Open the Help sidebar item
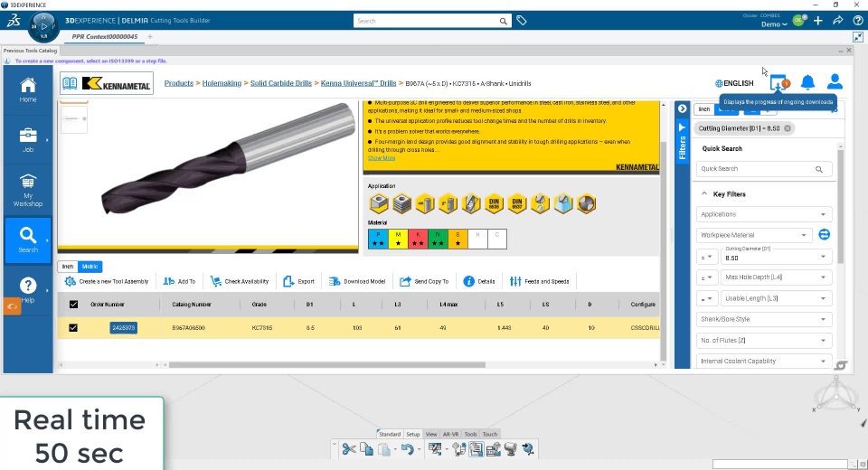Image resolution: width=868 pixels, height=470 pixels. [x=28, y=289]
